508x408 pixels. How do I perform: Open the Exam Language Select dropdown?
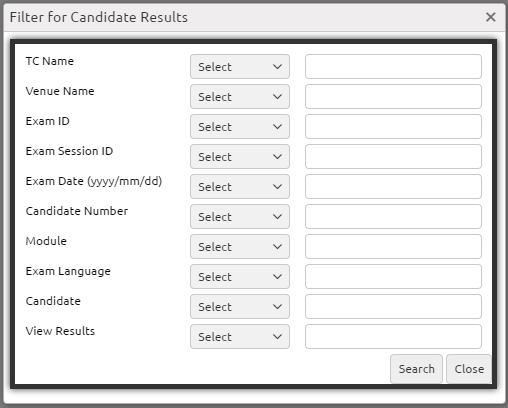click(240, 277)
